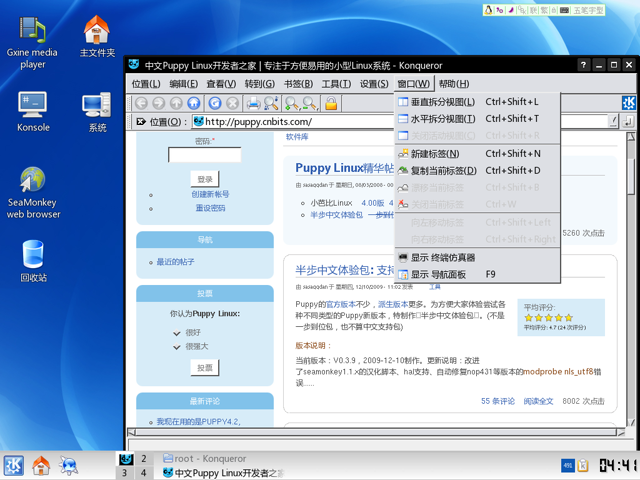Zoom out with the magnifier minus icon

[310, 103]
